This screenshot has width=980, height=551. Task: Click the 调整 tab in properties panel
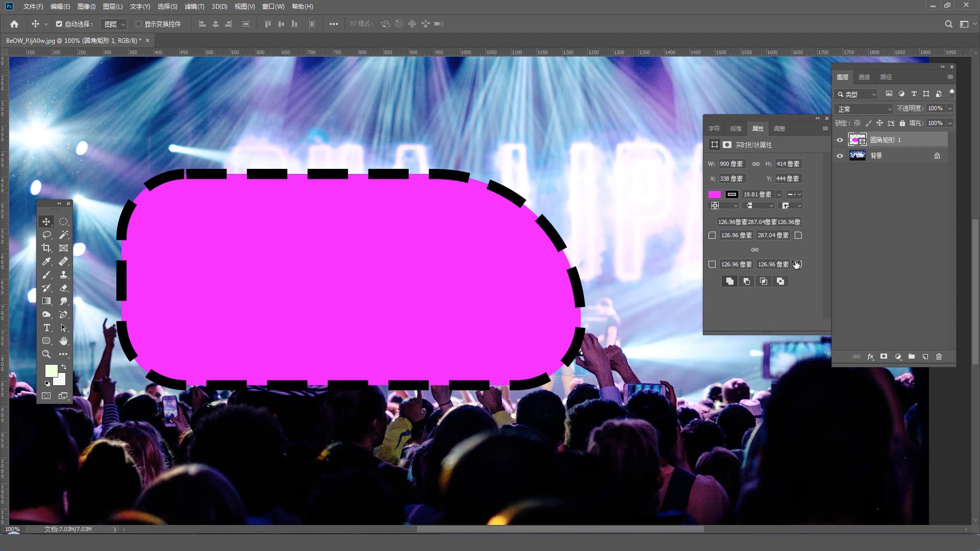click(x=779, y=129)
